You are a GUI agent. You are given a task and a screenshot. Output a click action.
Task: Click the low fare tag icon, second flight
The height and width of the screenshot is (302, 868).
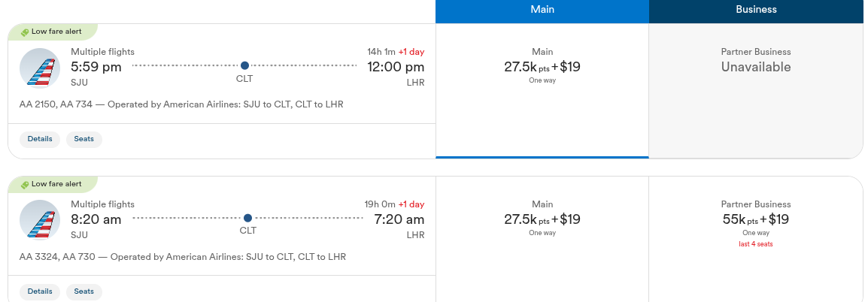(25, 185)
